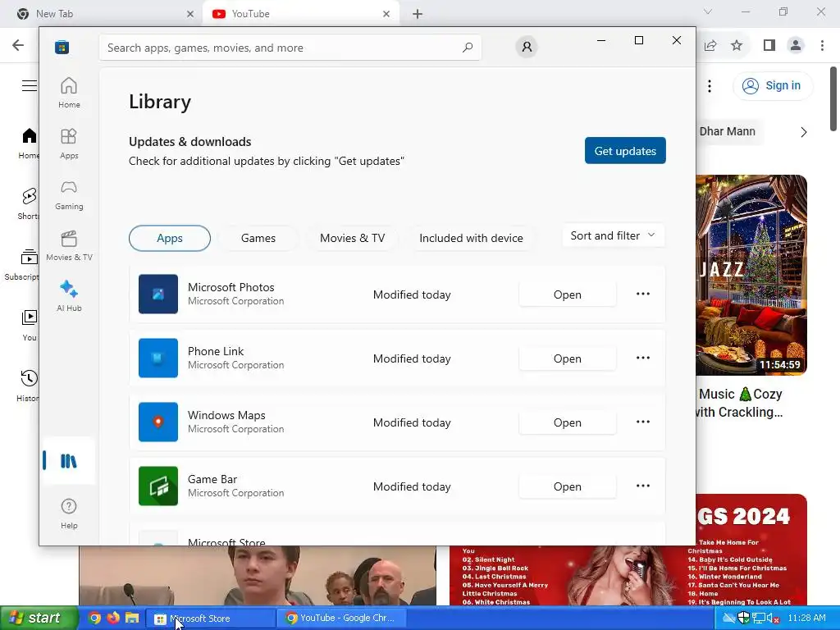Toggle Chrome side panel icon
The width and height of the screenshot is (840, 630).
(769, 46)
